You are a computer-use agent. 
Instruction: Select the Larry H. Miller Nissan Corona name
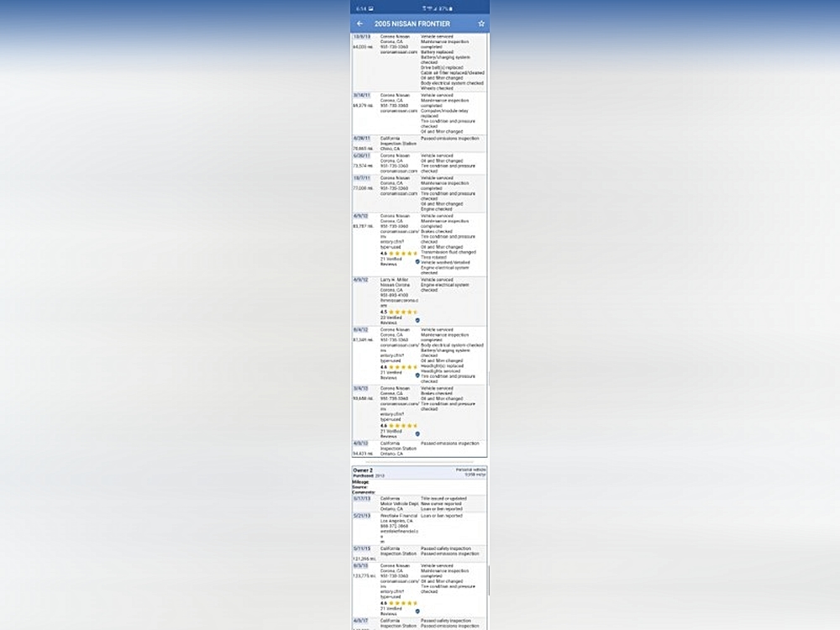395,282
